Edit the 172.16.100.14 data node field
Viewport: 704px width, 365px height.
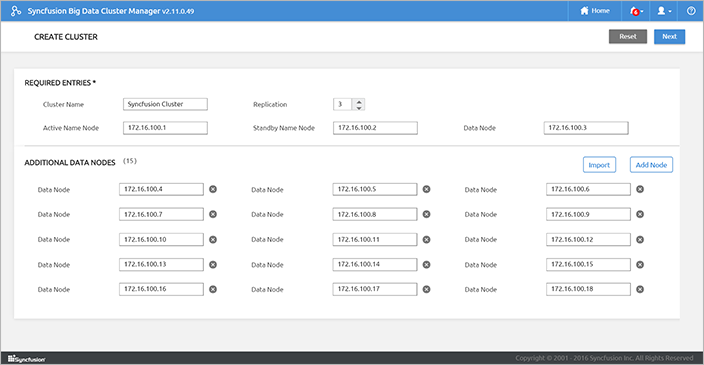click(x=375, y=264)
